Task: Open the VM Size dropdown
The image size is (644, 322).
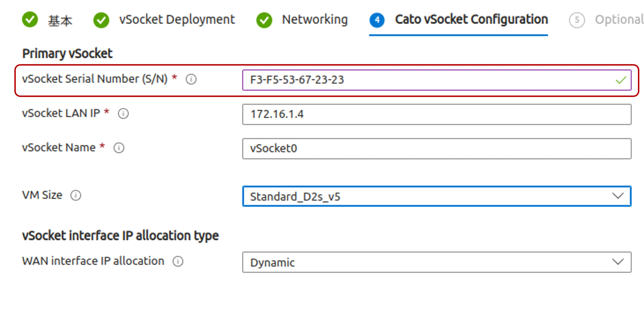Action: 437,196
